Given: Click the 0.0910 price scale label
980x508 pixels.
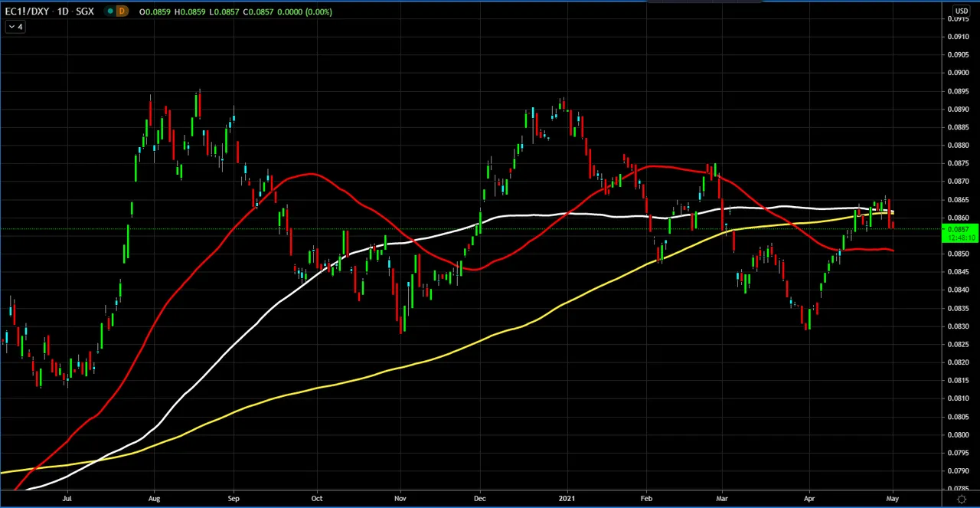Looking at the screenshot, I should (x=959, y=37).
